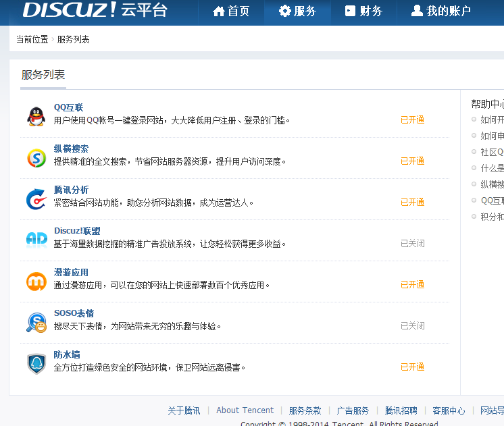The height and width of the screenshot is (426, 504).
Task: Open the 纵横搜索 service link
Action: coord(71,149)
